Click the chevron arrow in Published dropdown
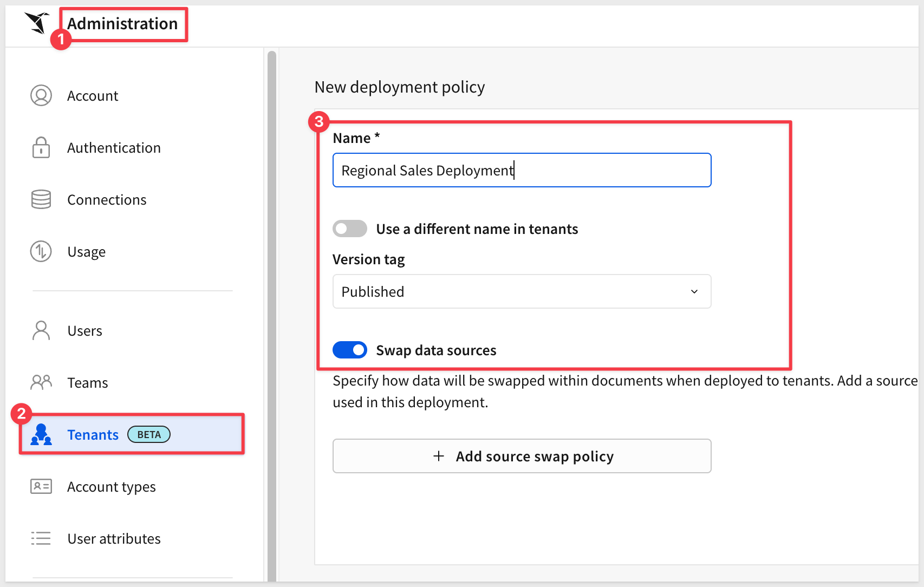 pyautogui.click(x=694, y=292)
